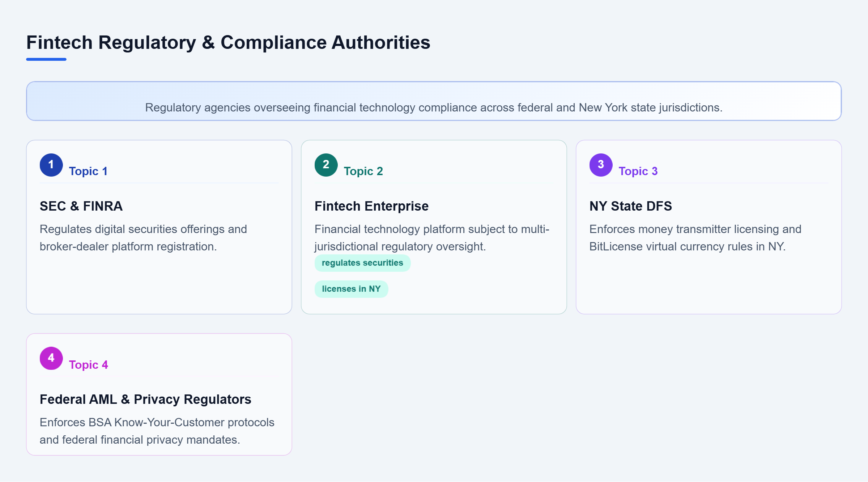868x482 pixels.
Task: Open 'Federal AML & Privacy Regulators' heading
Action: 145,399
